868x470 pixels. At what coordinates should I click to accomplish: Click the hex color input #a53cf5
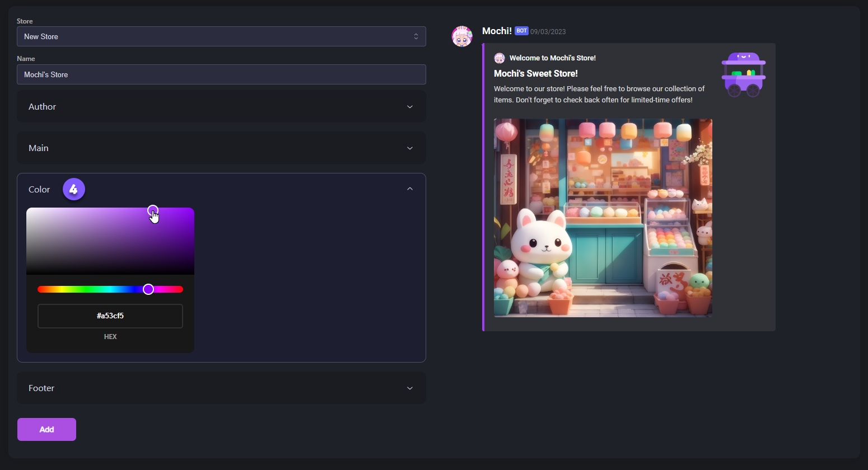pyautogui.click(x=110, y=316)
